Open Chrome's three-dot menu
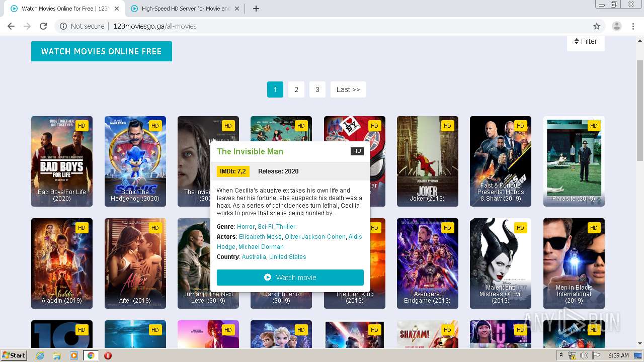This screenshot has height=362, width=644. [633, 26]
